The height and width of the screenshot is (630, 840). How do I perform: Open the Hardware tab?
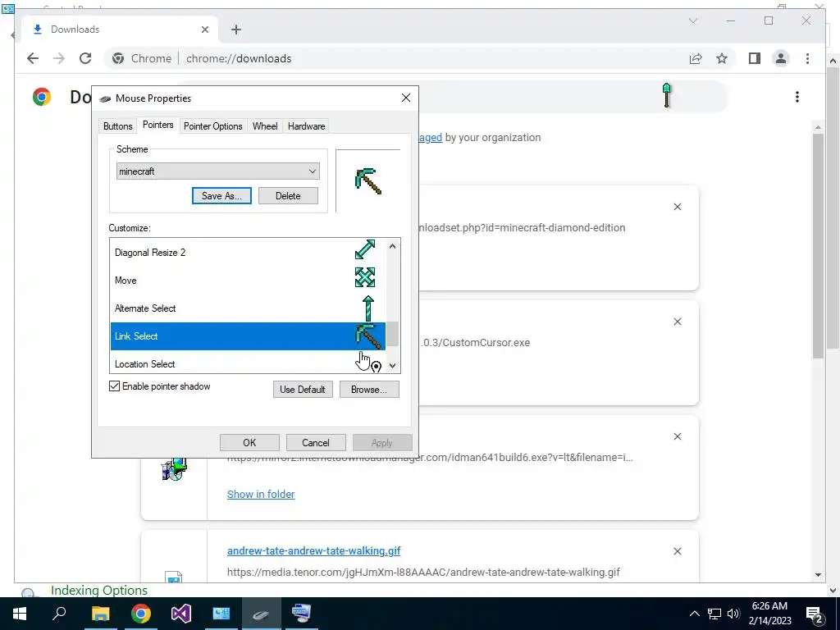click(306, 126)
